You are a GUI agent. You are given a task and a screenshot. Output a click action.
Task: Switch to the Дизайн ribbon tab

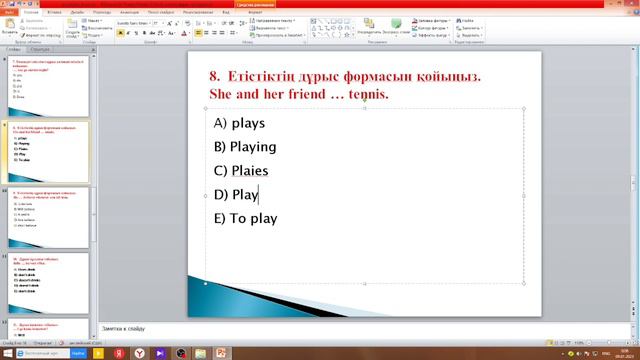(77, 12)
